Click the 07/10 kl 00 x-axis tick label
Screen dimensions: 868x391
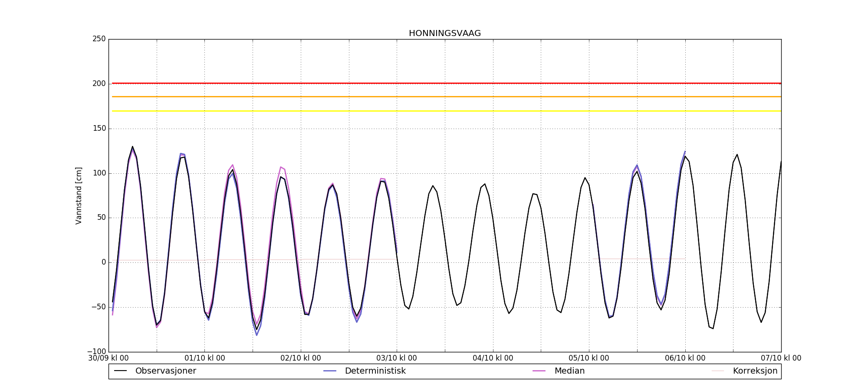781,358
